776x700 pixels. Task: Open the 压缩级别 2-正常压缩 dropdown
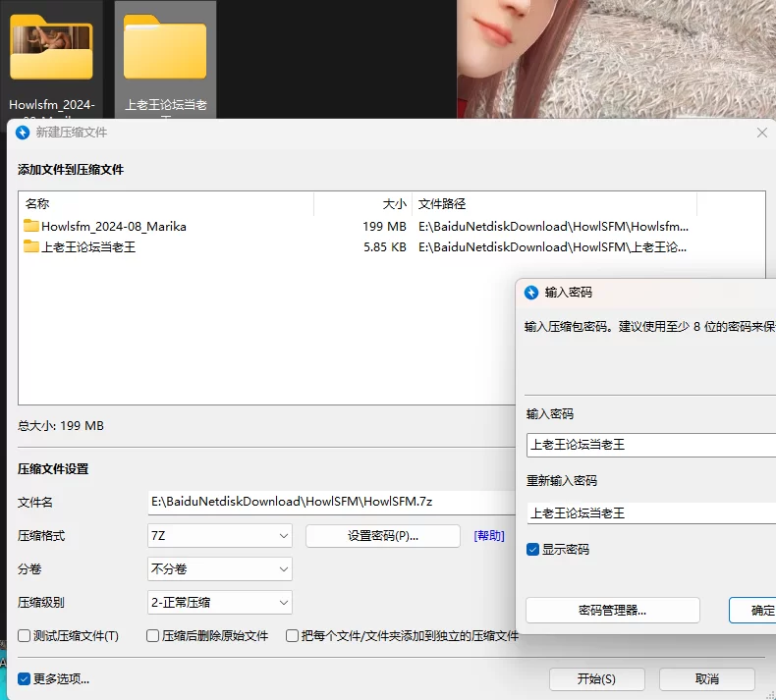(x=220, y=603)
